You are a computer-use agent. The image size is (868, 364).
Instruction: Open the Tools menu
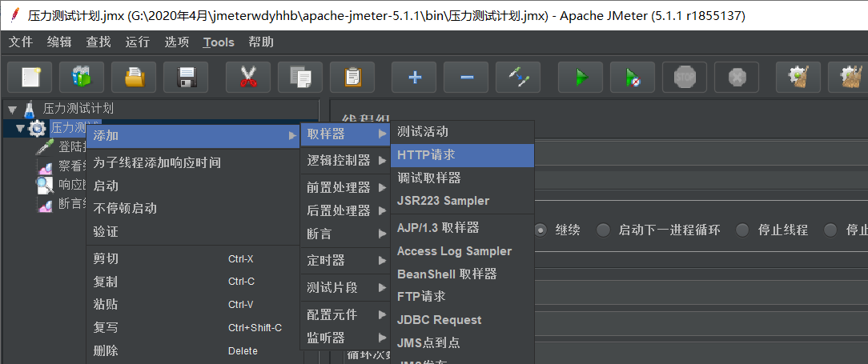pyautogui.click(x=218, y=42)
